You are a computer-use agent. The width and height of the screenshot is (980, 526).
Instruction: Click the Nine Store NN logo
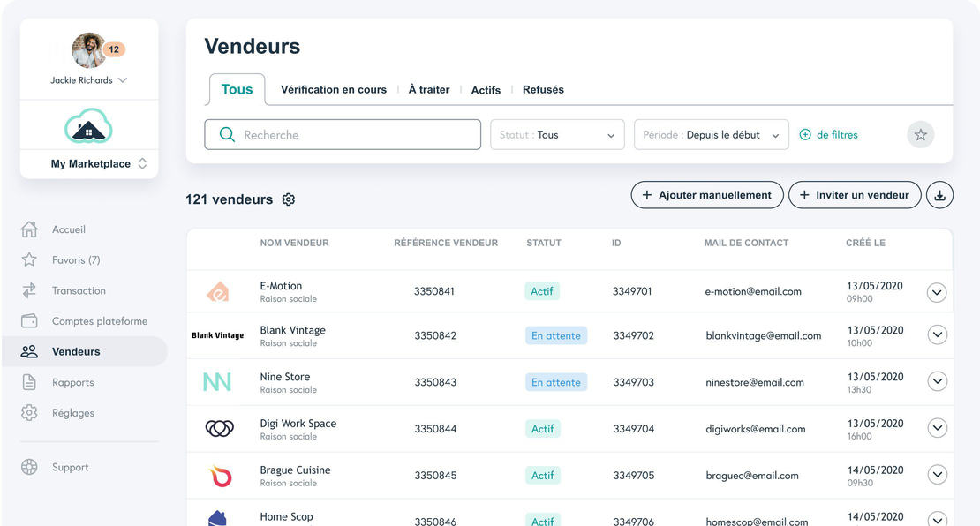coord(217,381)
